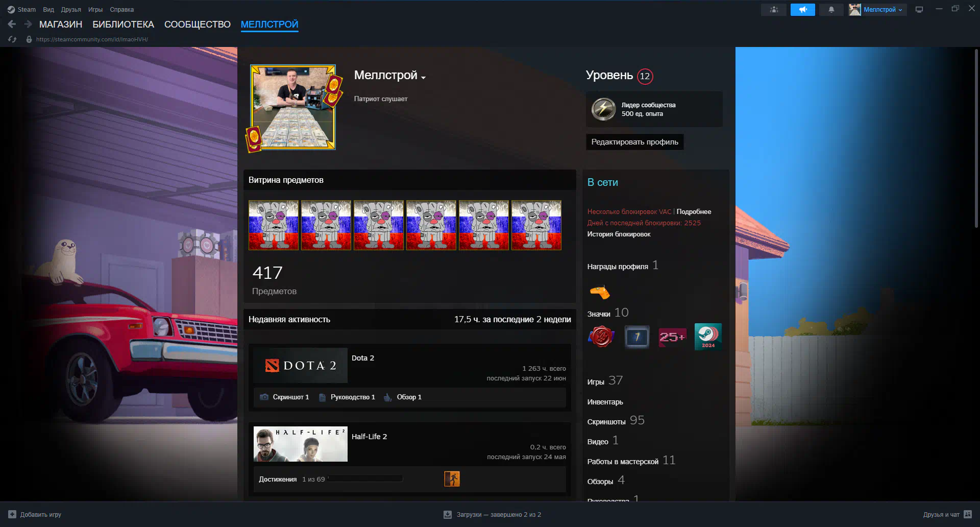The height and width of the screenshot is (527, 980).
Task: Open the years of service 7 badge
Action: pos(637,337)
